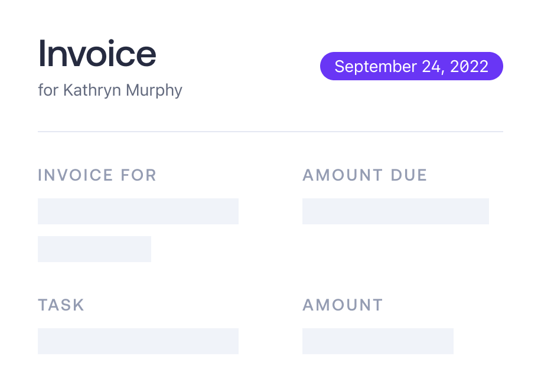Select the large Invoice heading
The image size is (541, 392).
pyautogui.click(x=97, y=54)
